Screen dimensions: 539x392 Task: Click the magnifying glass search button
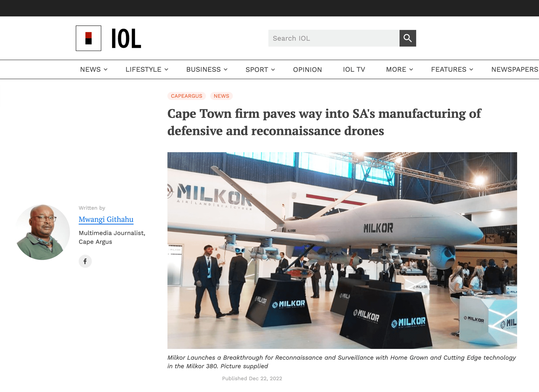[408, 38]
